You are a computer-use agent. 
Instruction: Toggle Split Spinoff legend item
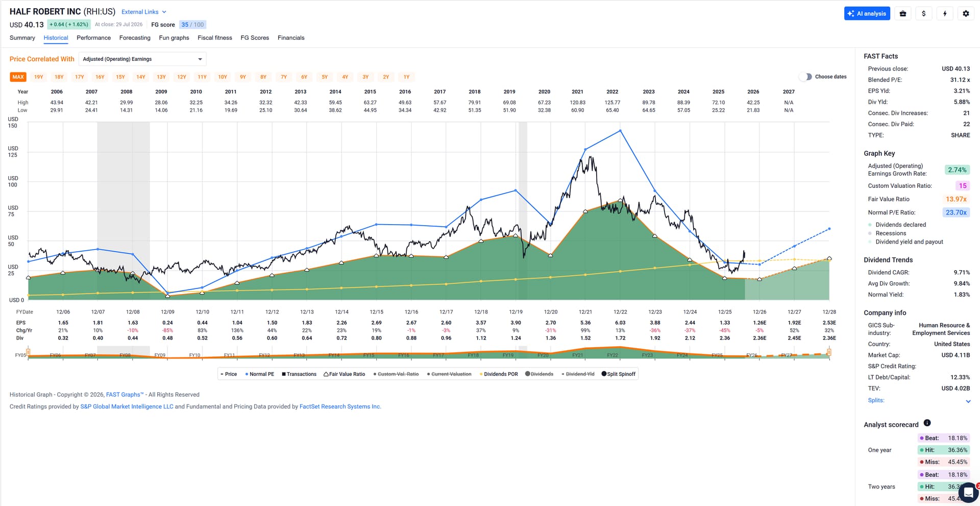619,374
